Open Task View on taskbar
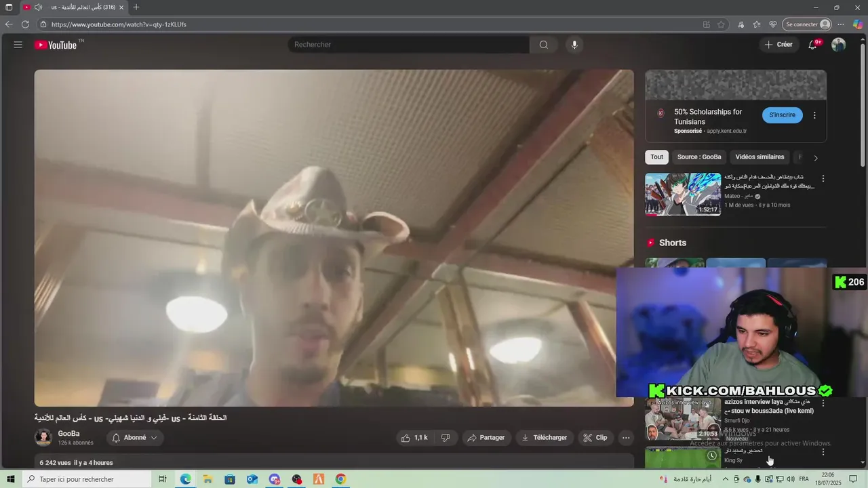This screenshot has width=868, height=488. tap(163, 479)
